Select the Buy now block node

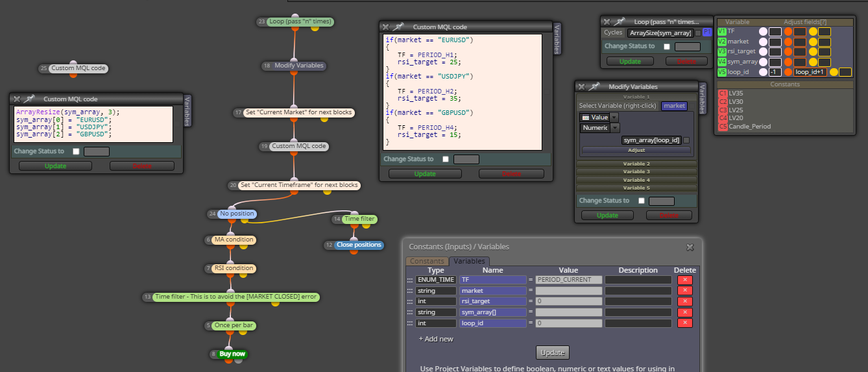232,354
